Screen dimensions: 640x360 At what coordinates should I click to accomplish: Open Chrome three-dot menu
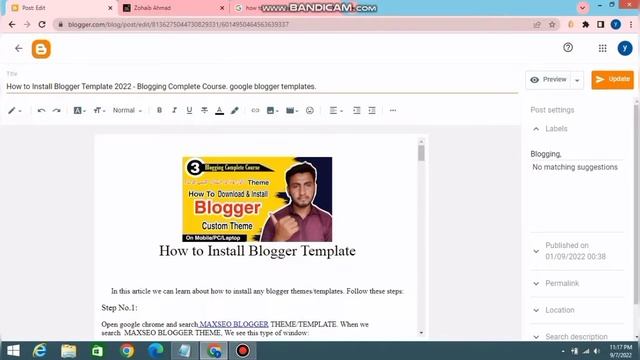631,24
